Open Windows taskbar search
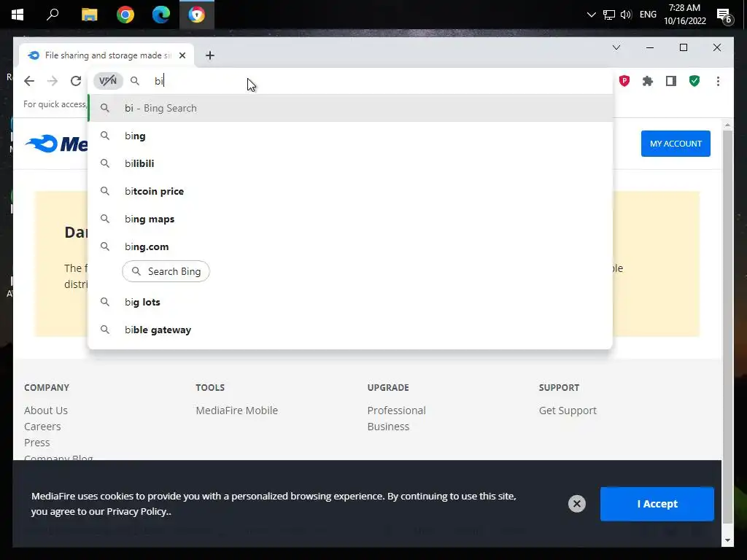Image resolution: width=747 pixels, height=560 pixels. (53, 15)
